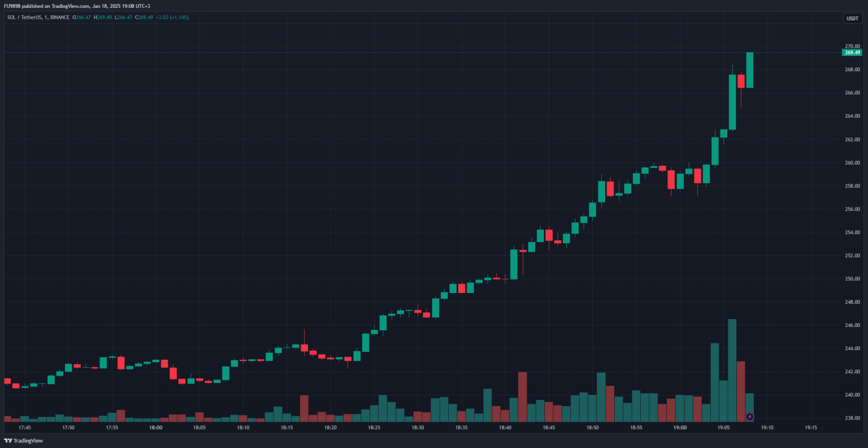868x448 pixels.
Task: Click the close value C269.49 in legend
Action: pos(144,18)
